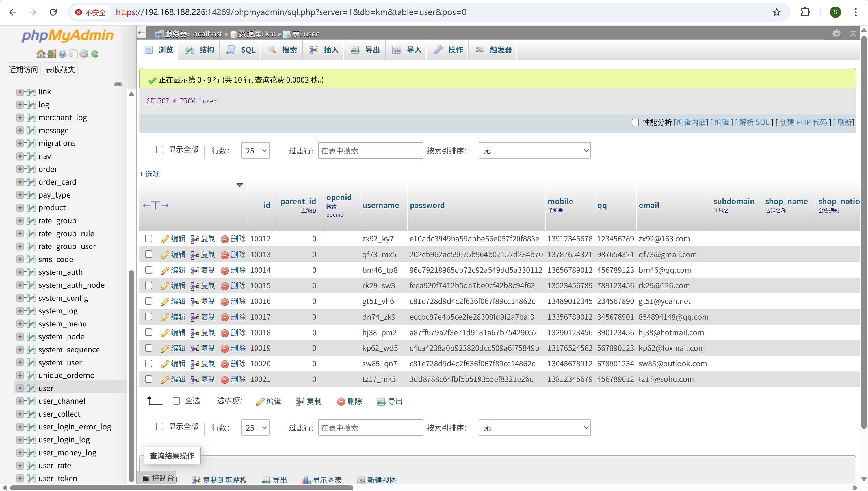Click the 解析 SQL link

754,122
